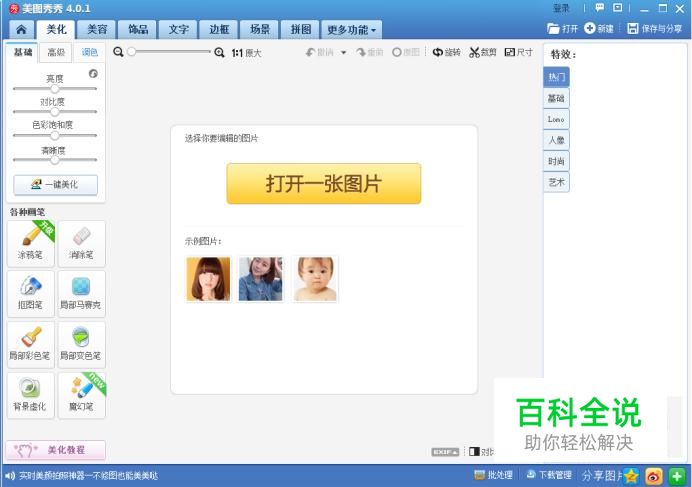Click the 撤销 undo button
Viewport: 692px width, 487px height.
(320, 52)
